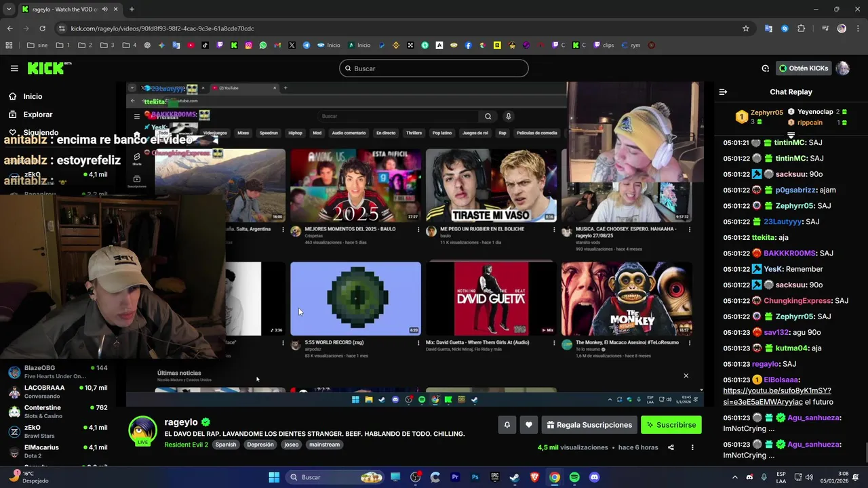The image size is (868, 488).
Task: Follow rageylo with the heart icon
Action: (529, 425)
